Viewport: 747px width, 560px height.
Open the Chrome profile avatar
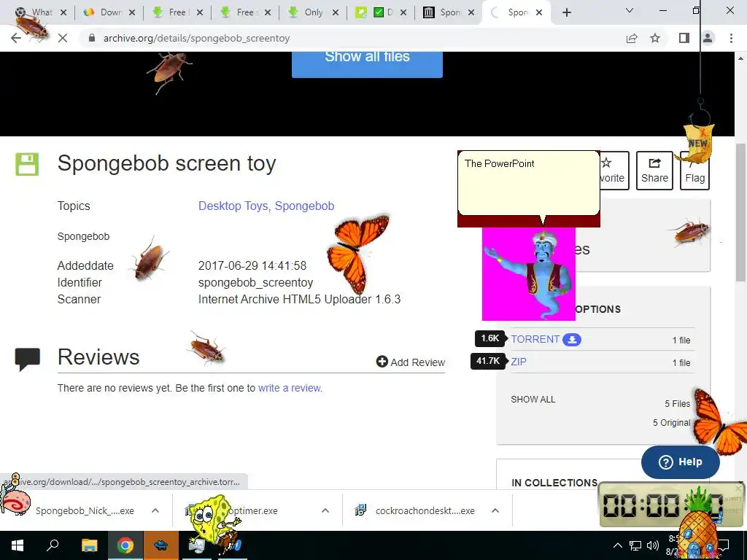tap(708, 38)
